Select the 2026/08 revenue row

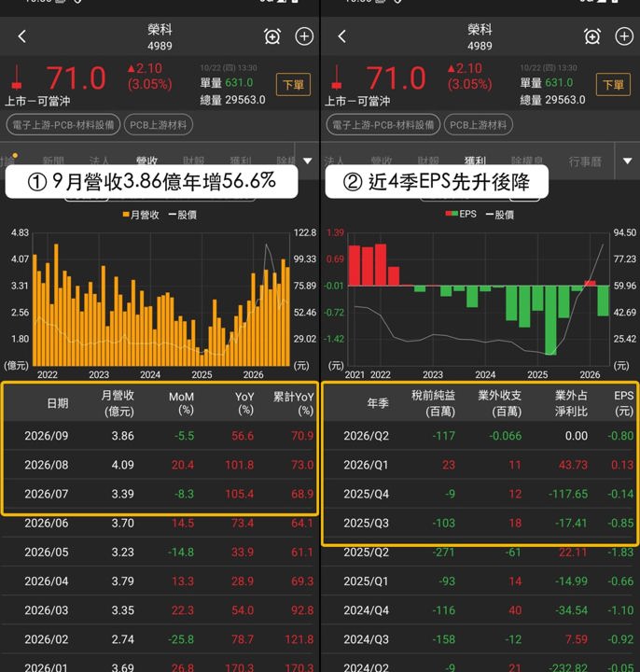point(160,465)
